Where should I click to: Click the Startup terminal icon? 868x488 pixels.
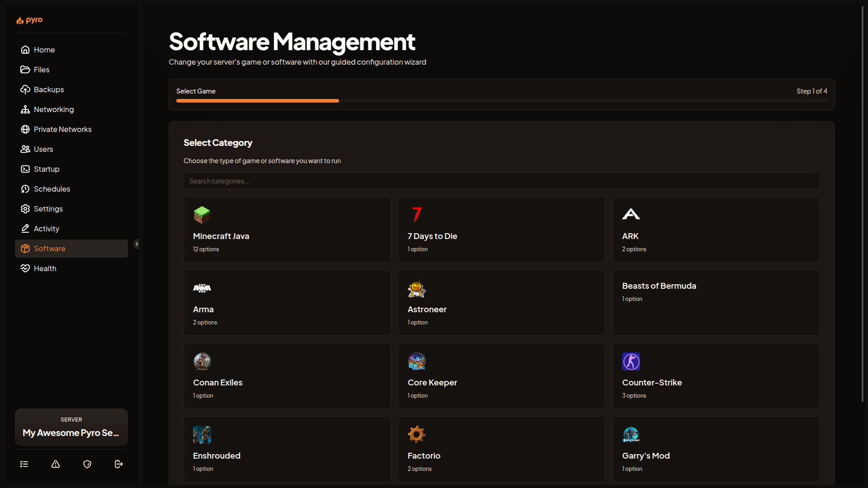point(25,169)
